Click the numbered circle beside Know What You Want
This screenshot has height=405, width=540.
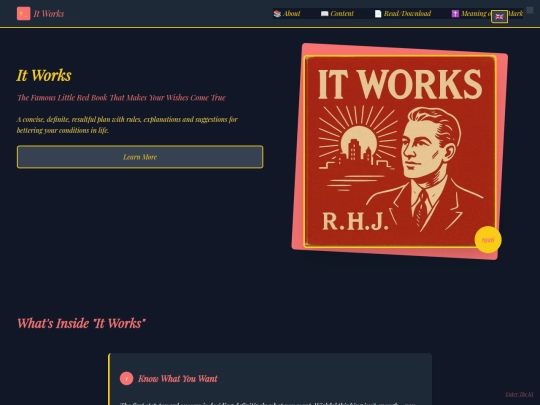[x=126, y=378]
